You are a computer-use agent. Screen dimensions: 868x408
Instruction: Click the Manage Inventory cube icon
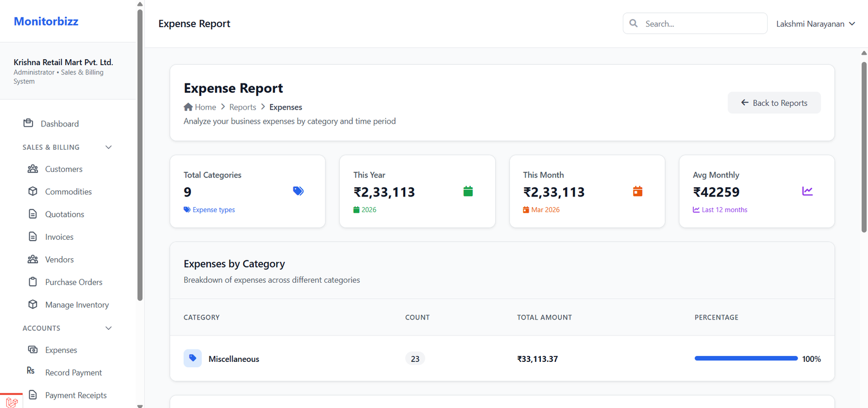point(33,304)
